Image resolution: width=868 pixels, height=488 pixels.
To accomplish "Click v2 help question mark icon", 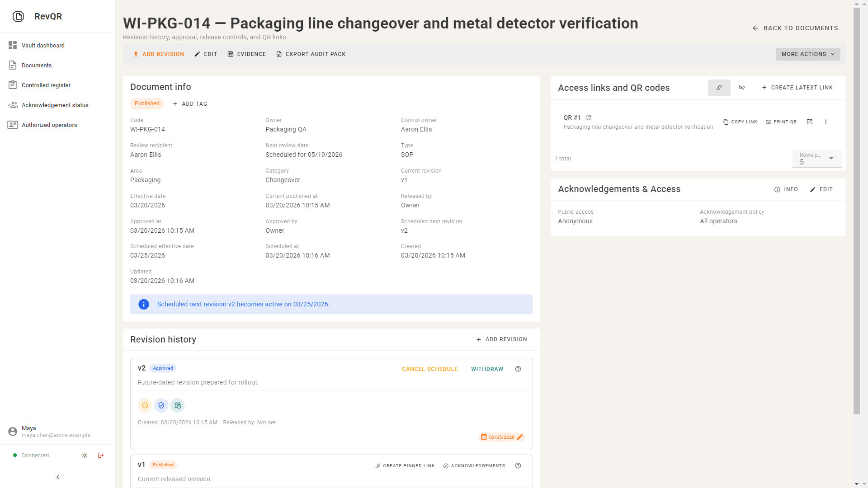I will 518,369.
